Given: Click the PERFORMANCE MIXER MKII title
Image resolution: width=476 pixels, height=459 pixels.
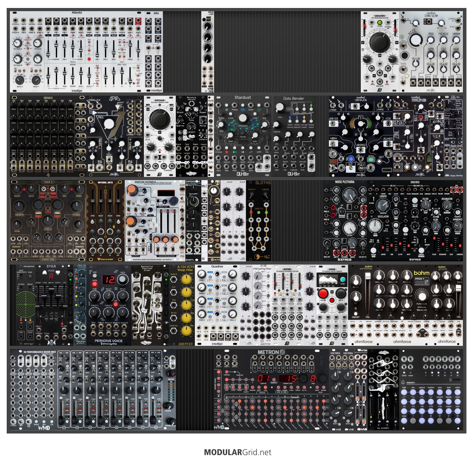Looking at the screenshot, I should (x=41, y=352).
